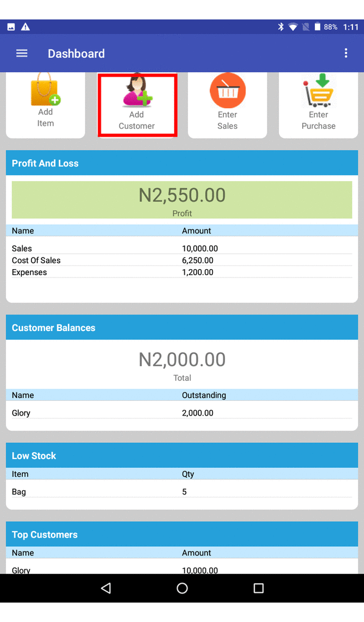
Task: Tap the Android back button
Action: pos(106,588)
